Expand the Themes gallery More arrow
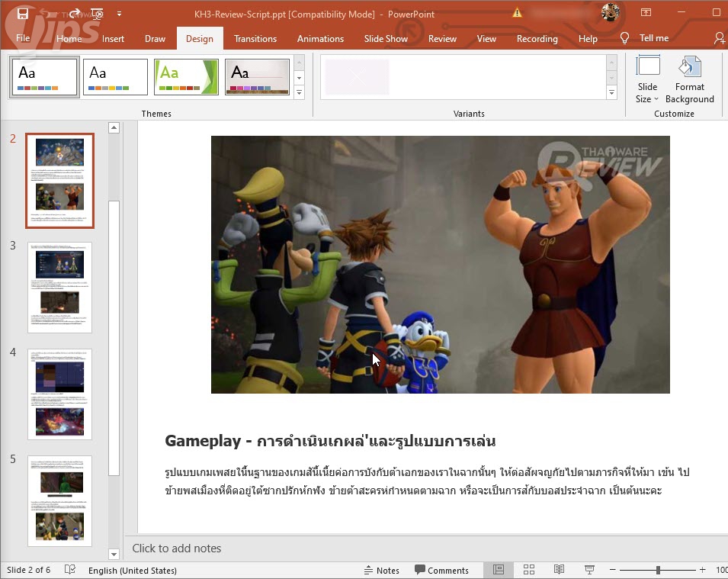Image resolution: width=728 pixels, height=579 pixels. [x=299, y=92]
